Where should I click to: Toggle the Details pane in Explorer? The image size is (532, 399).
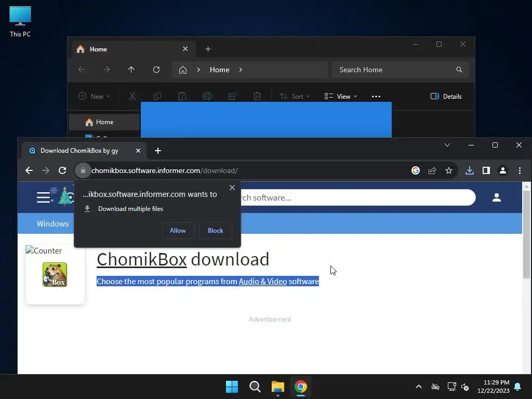coord(446,96)
